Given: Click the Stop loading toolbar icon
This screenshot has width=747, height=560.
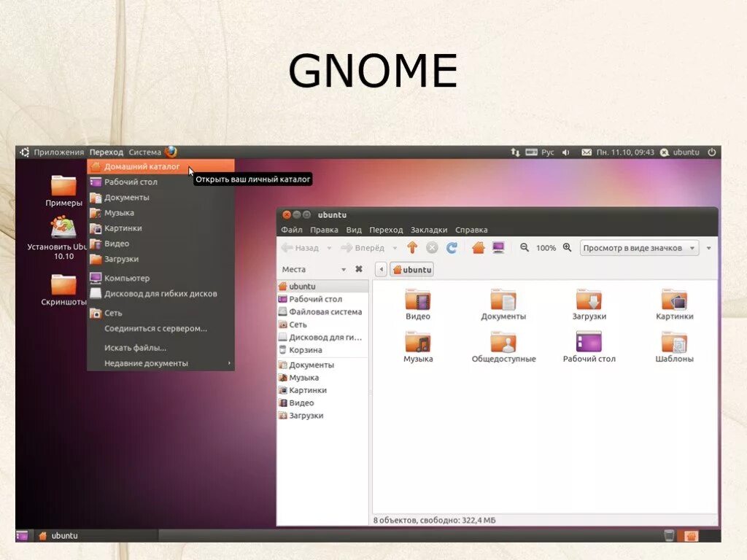Looking at the screenshot, I should 432,248.
